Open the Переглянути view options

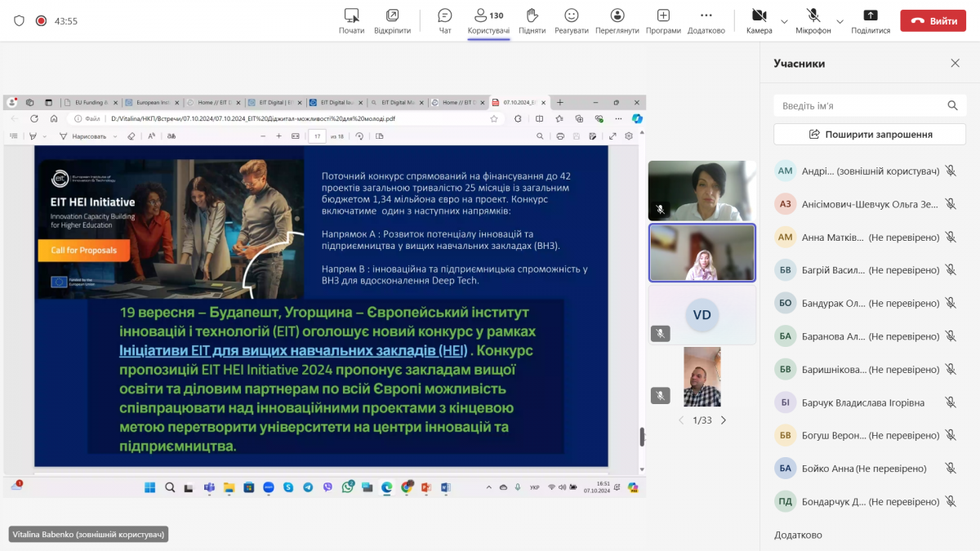[617, 21]
